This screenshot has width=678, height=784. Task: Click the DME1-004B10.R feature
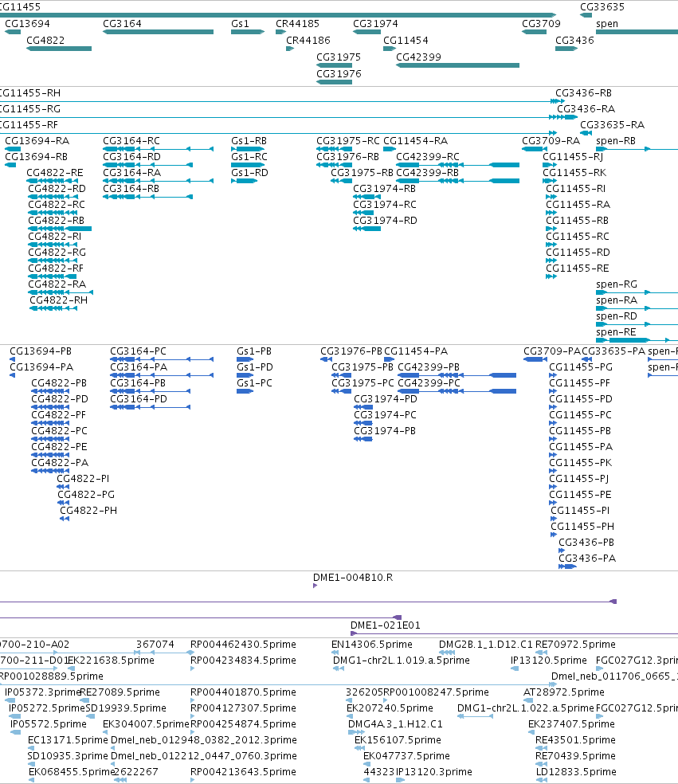click(x=315, y=586)
